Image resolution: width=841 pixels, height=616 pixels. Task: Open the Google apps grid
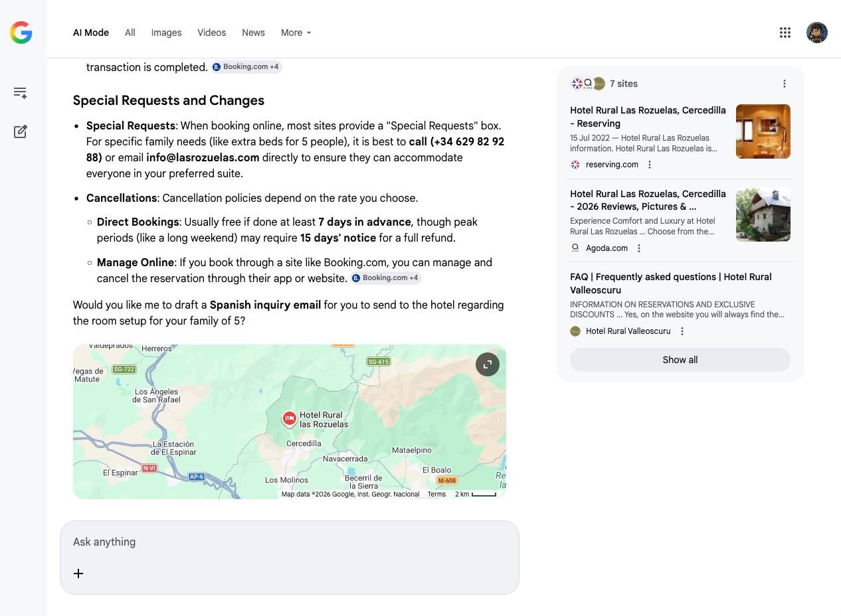click(x=785, y=33)
